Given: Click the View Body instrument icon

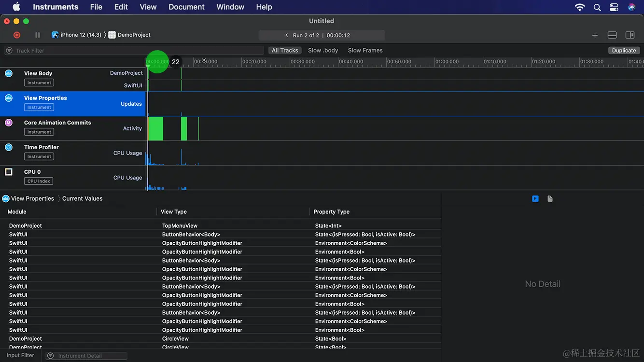Looking at the screenshot, I should pos(9,73).
